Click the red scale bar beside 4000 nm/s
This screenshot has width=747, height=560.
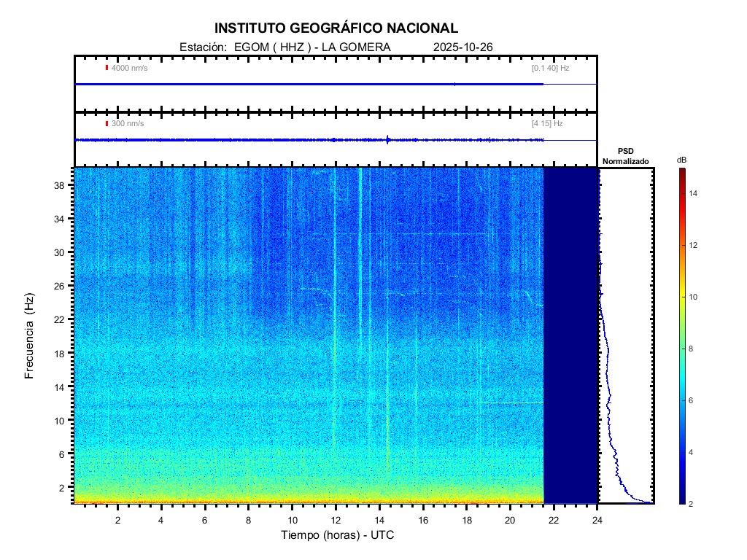coord(107,68)
